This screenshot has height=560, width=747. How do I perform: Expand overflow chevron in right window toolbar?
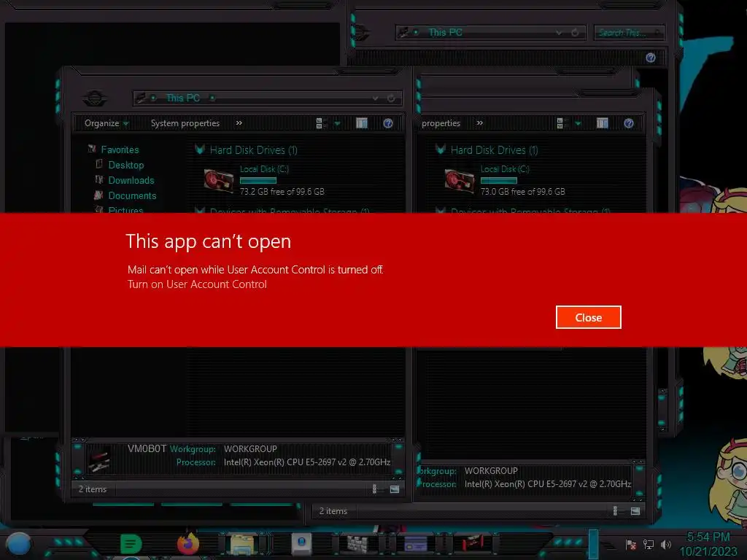[480, 122]
